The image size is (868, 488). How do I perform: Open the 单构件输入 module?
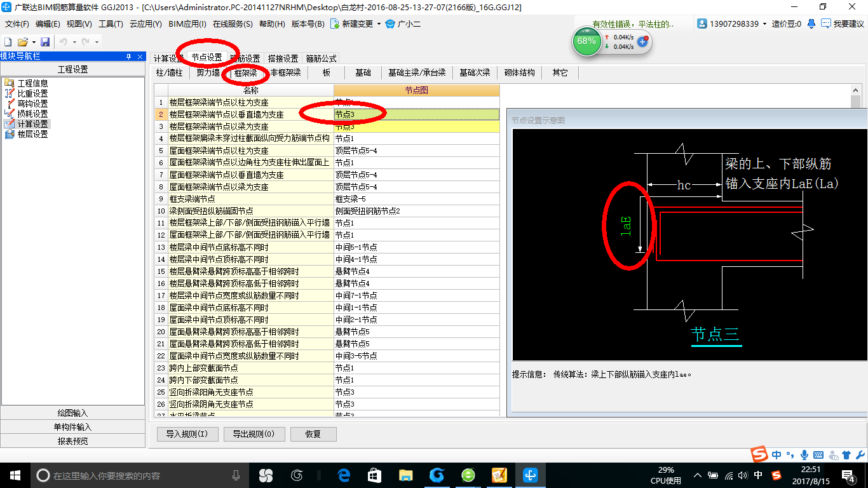pyautogui.click(x=73, y=427)
